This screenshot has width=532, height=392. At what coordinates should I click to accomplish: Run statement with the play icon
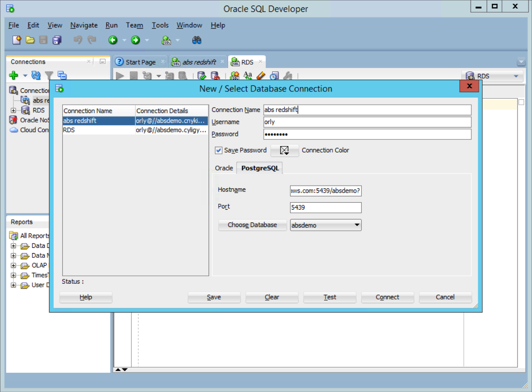(x=120, y=76)
